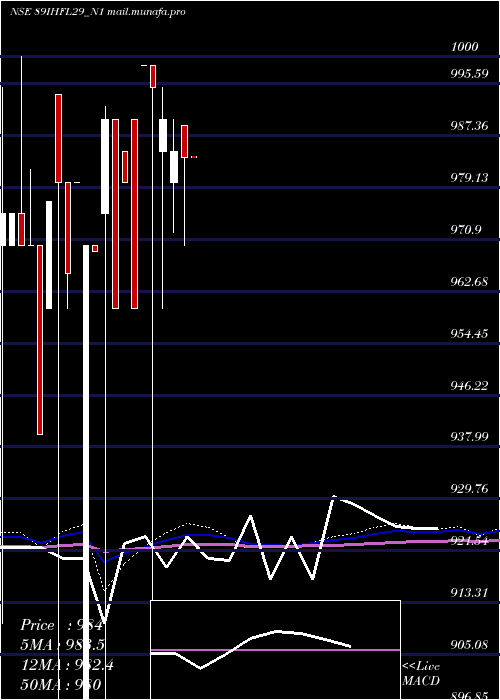Click the last tiny red candle on the right
The width and height of the screenshot is (500, 700).
(x=194, y=157)
